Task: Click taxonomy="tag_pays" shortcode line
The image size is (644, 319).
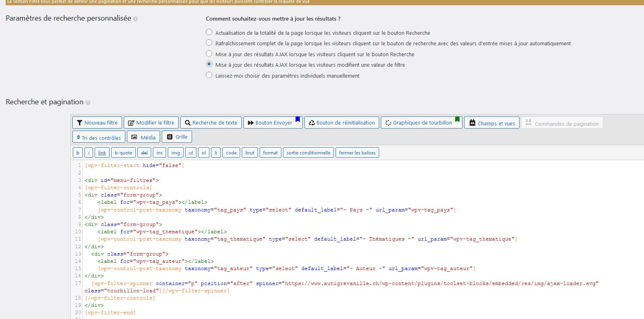Action: click(277, 210)
